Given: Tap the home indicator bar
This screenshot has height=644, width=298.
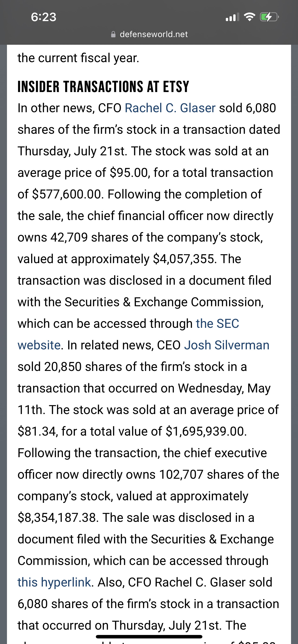Looking at the screenshot, I should [149, 637].
